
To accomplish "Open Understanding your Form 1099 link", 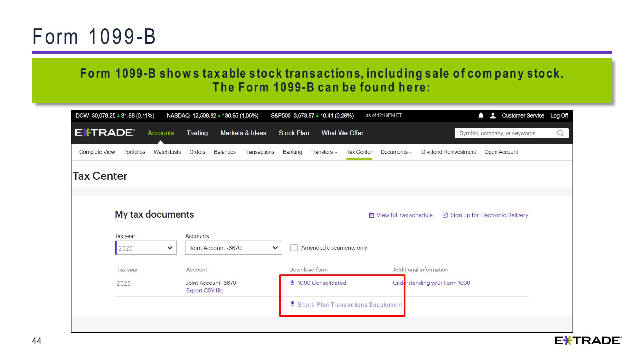I will (431, 283).
